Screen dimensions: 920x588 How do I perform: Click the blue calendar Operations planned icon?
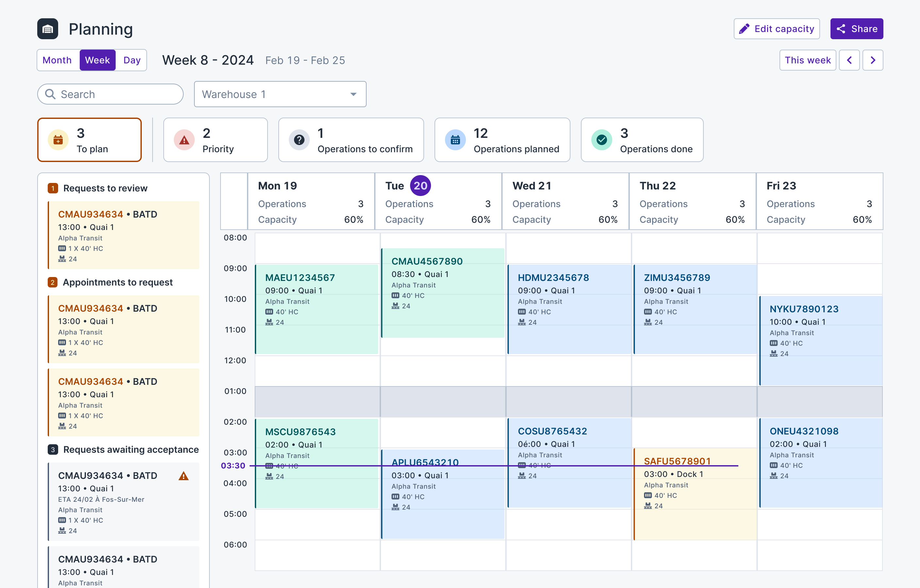[455, 140]
